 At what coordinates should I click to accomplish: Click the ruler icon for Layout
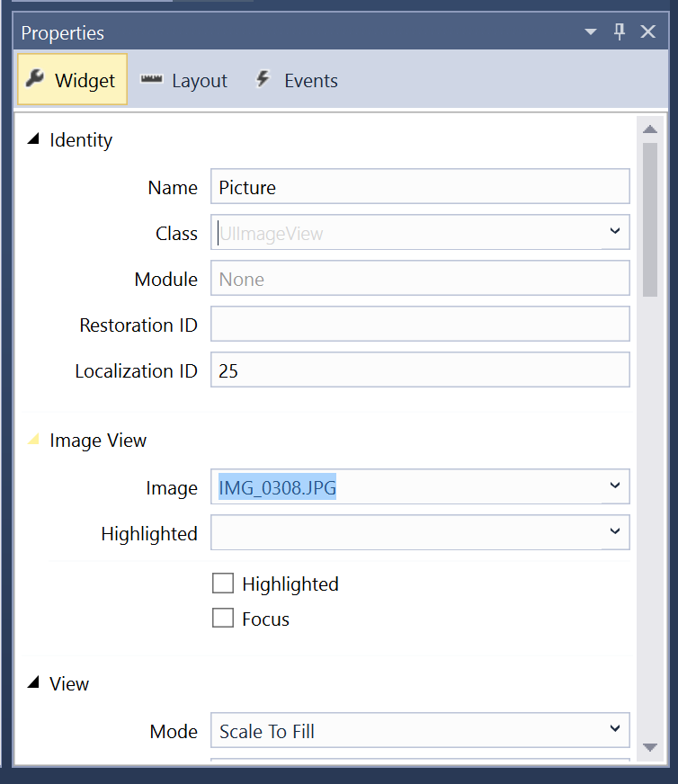coord(151,79)
